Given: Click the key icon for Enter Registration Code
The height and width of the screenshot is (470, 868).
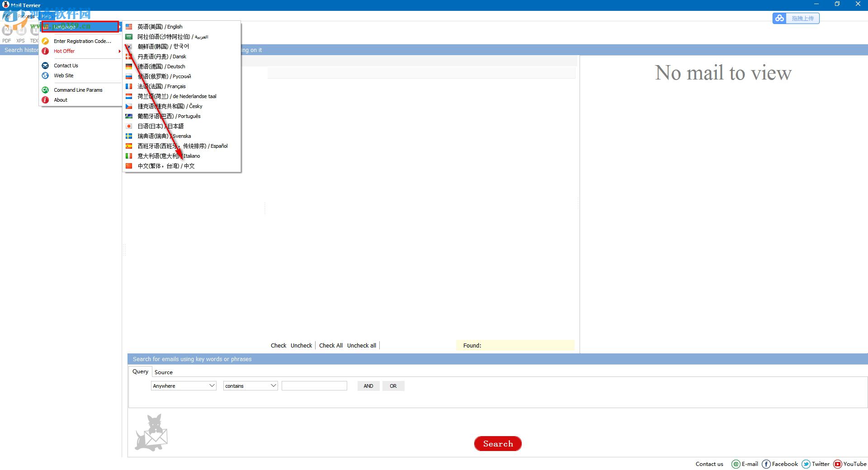Looking at the screenshot, I should [45, 41].
